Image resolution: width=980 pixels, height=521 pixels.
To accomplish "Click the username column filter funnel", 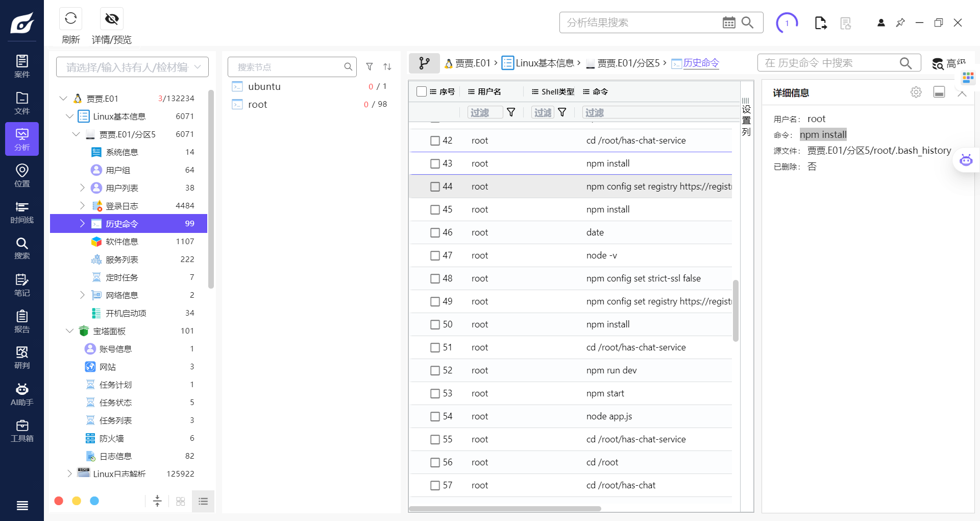I will [511, 112].
